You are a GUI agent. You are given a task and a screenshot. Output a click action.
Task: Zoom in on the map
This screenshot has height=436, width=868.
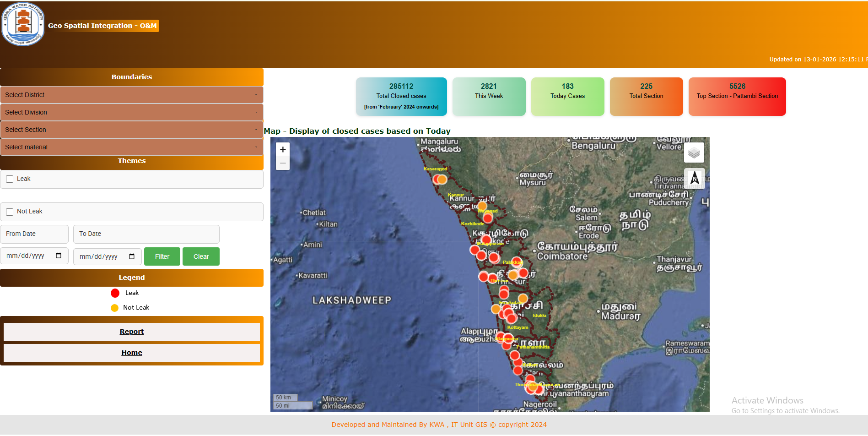click(283, 149)
